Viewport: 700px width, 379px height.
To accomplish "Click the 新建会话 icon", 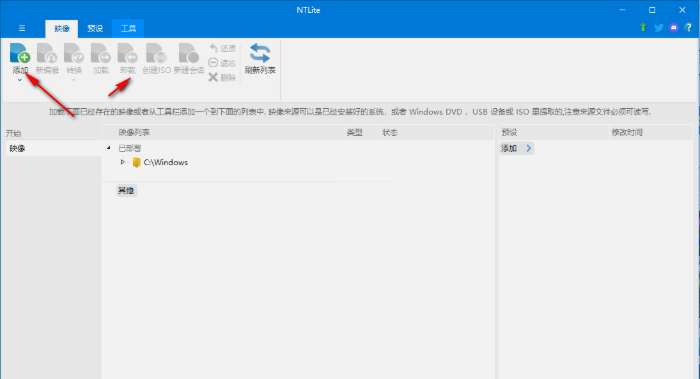I will pos(189,53).
